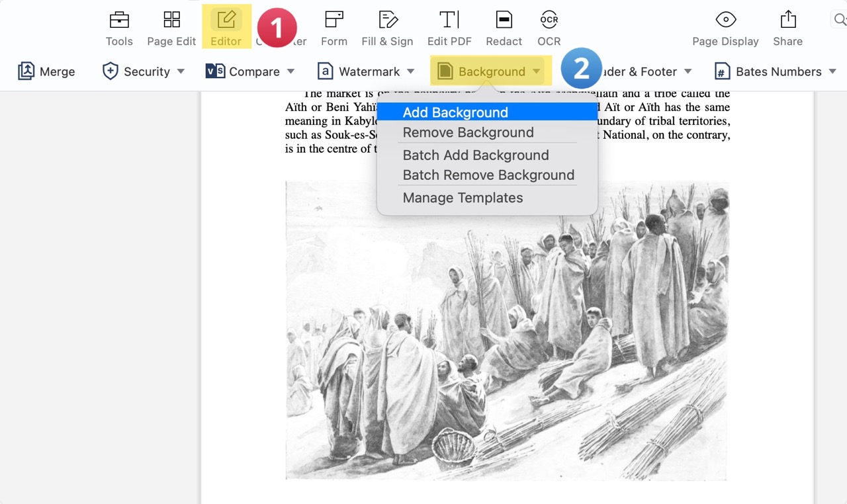Expand the Compare dropdown arrow
The image size is (847, 504).
(290, 71)
